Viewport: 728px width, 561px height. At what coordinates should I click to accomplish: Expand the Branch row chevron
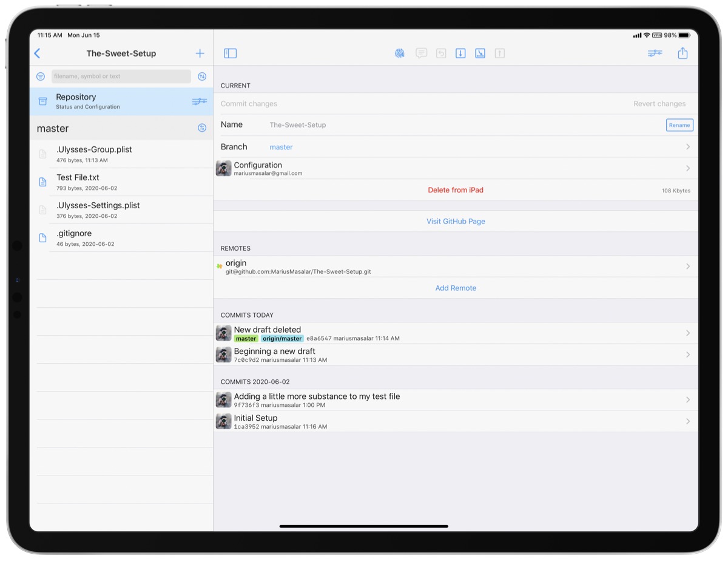(x=688, y=147)
